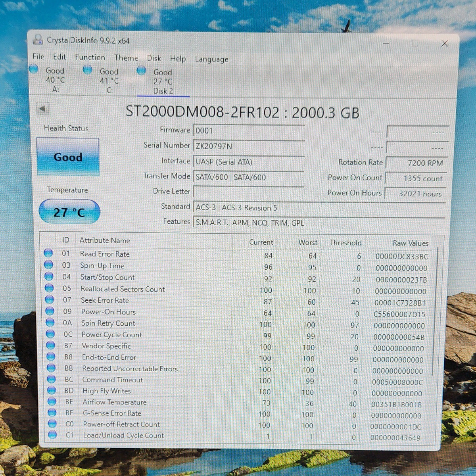Viewport: 476px width, 476px height.
Task: Click raw value 00000DC833BC
Action: click(402, 257)
